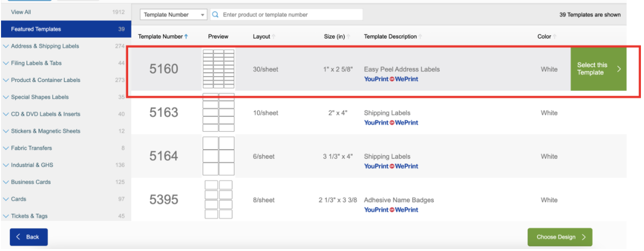Expand Filing Labels & Tabs category
This screenshot has height=251, width=644.
[6, 63]
